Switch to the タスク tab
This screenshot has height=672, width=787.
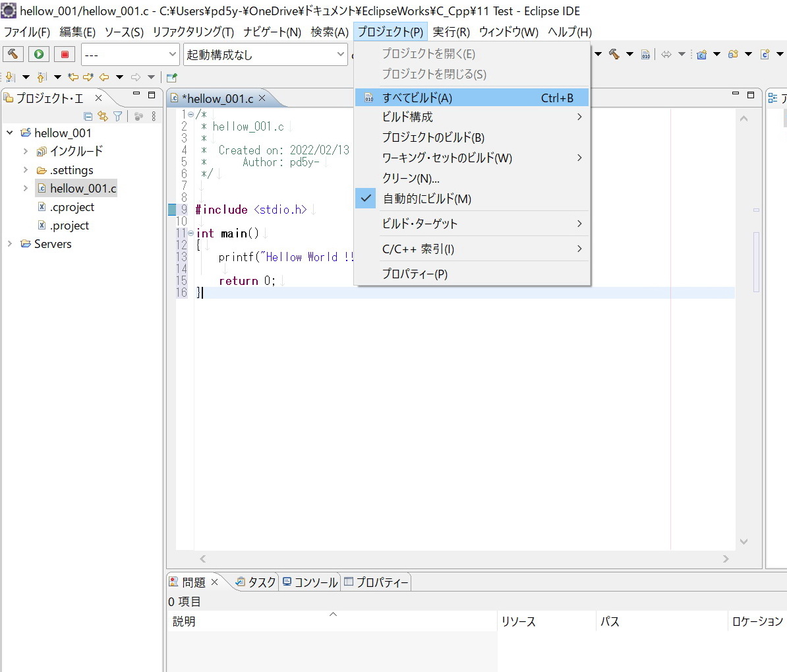coord(256,582)
